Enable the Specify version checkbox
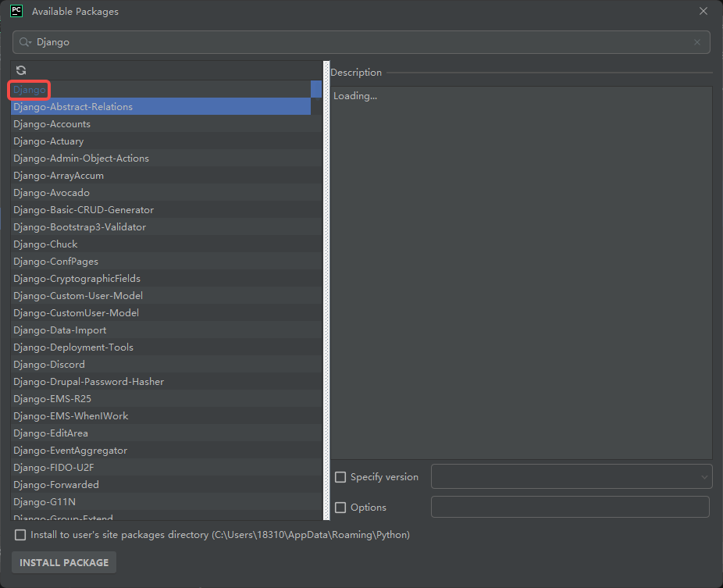The height and width of the screenshot is (588, 723). [340, 477]
